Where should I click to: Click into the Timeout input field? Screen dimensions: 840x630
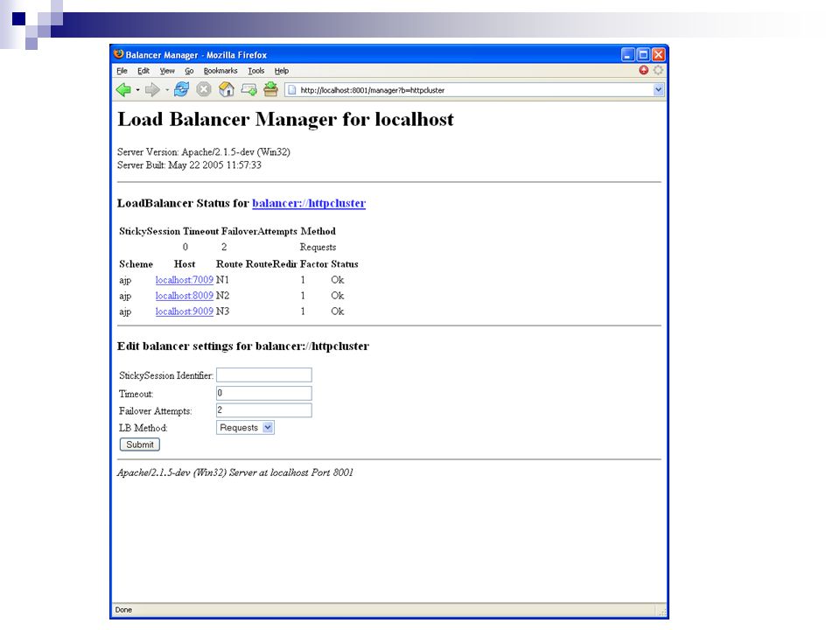(264, 393)
